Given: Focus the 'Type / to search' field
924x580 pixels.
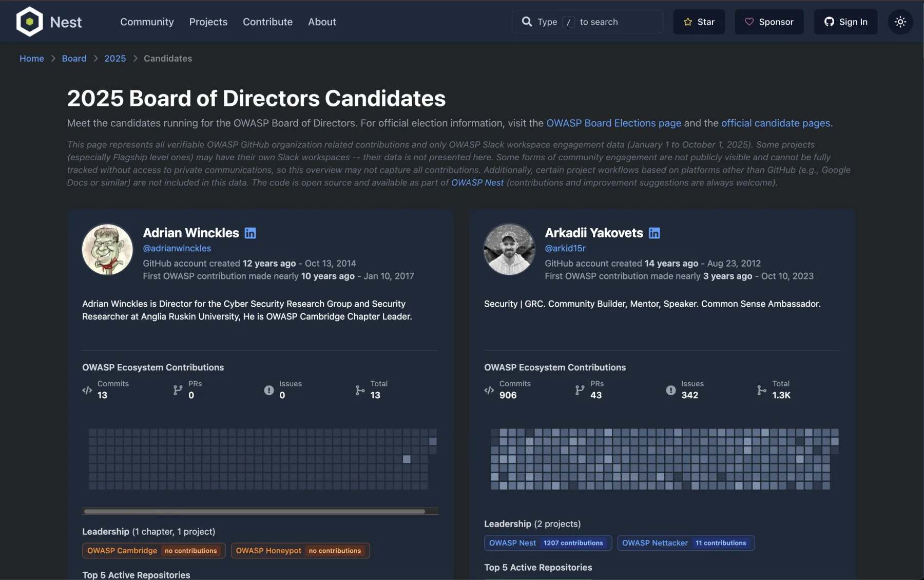Looking at the screenshot, I should click(587, 22).
